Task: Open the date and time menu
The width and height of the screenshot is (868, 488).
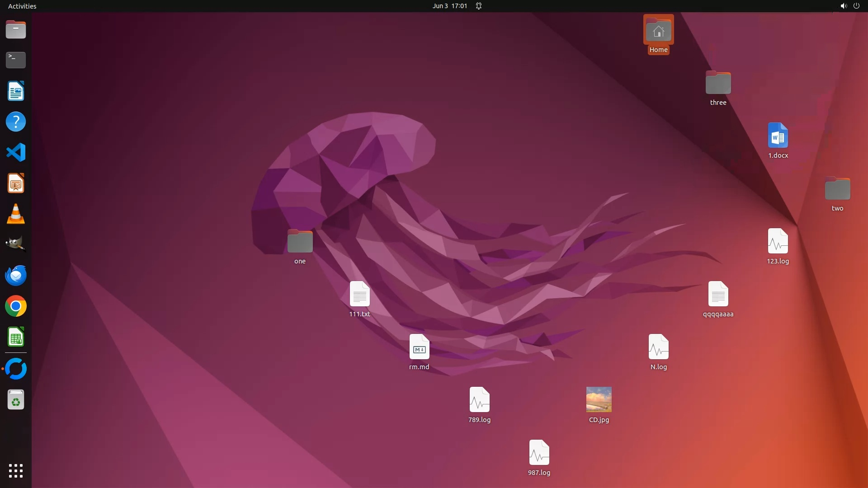Action: 449,6
